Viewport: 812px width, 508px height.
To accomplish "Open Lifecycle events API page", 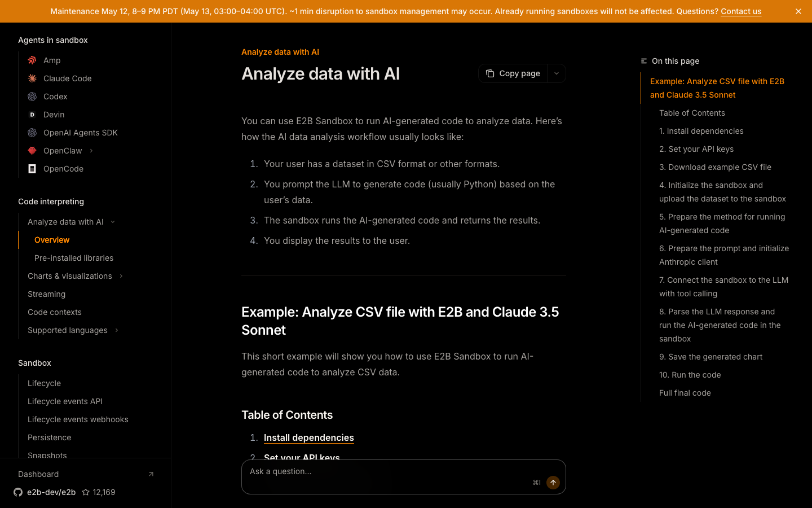I will coord(65,401).
